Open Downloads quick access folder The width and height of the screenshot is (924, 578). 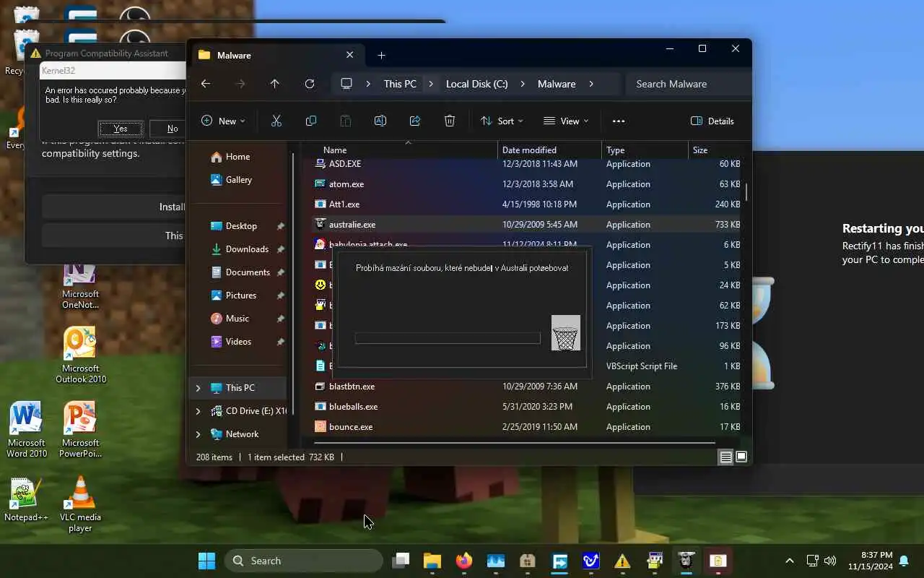click(x=247, y=249)
